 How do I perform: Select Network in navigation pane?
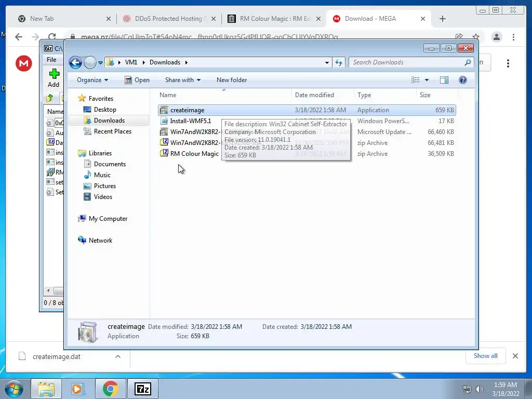tap(100, 241)
